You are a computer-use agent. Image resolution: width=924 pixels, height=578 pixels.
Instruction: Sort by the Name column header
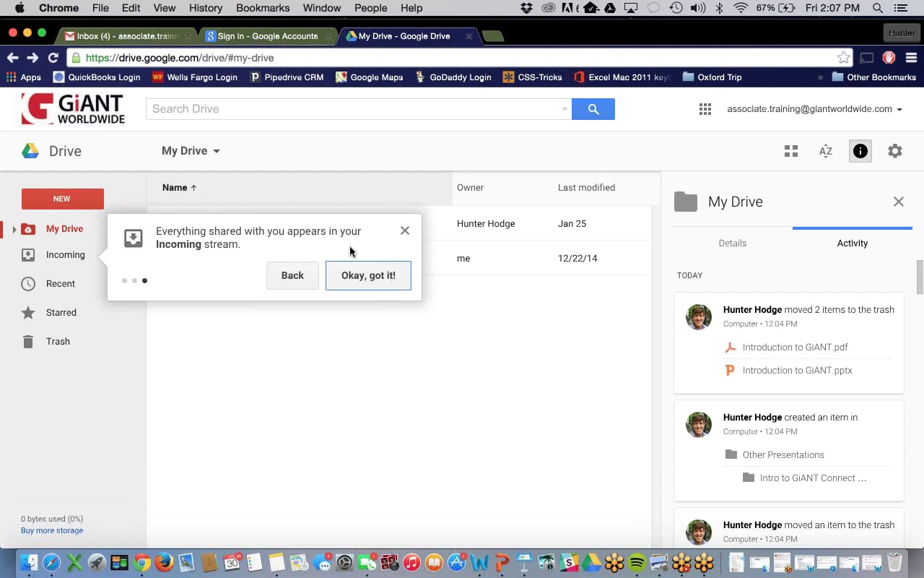coord(179,188)
